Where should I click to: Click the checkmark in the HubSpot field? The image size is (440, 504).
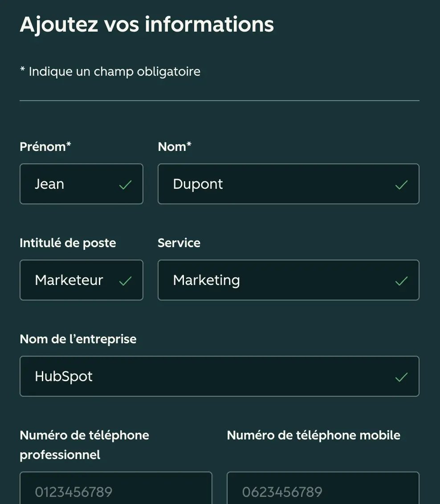coord(401,377)
